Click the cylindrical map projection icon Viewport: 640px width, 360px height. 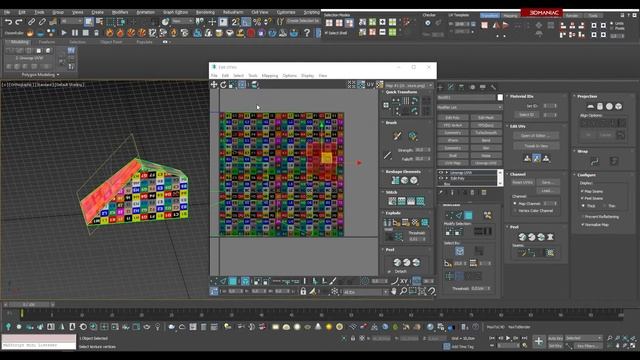tap(600, 106)
